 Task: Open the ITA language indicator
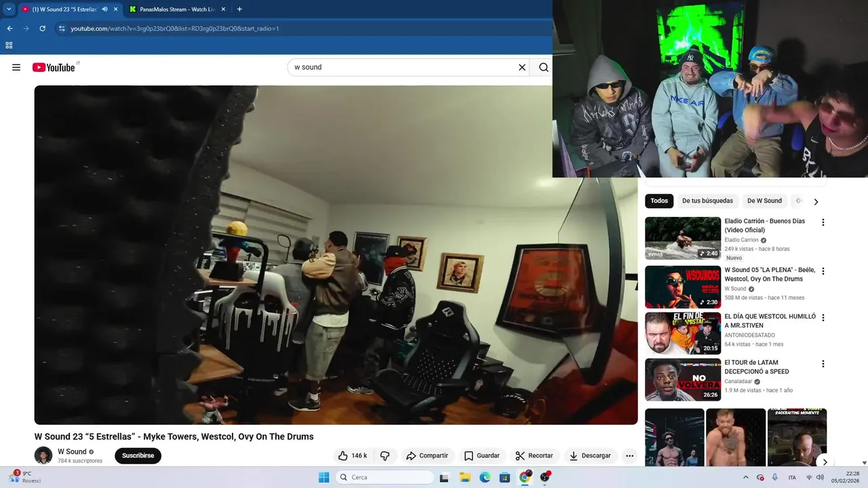click(792, 477)
